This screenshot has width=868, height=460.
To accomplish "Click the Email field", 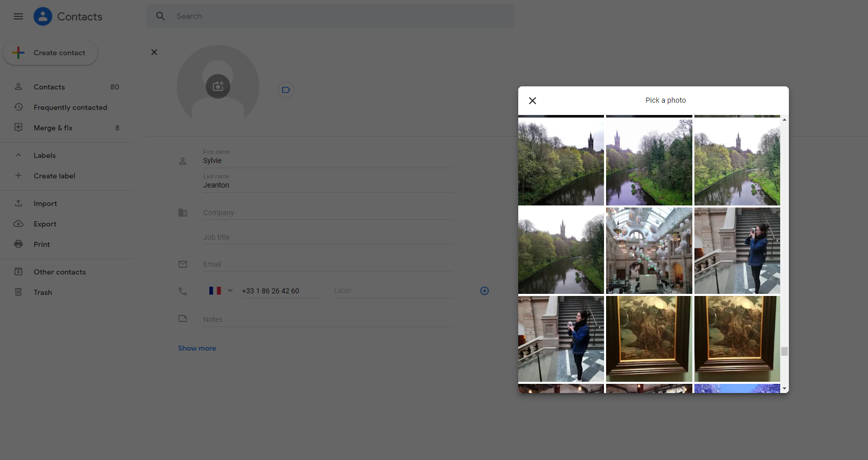I will pyautogui.click(x=328, y=264).
